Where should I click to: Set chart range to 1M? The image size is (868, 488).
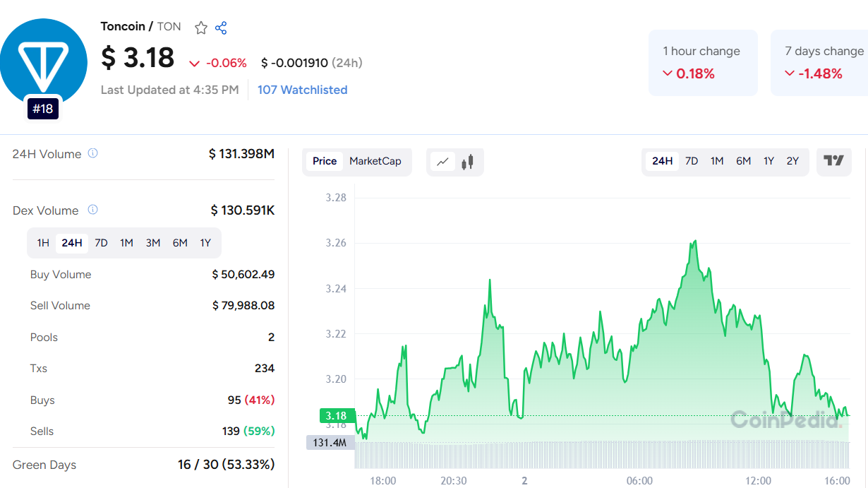point(717,161)
